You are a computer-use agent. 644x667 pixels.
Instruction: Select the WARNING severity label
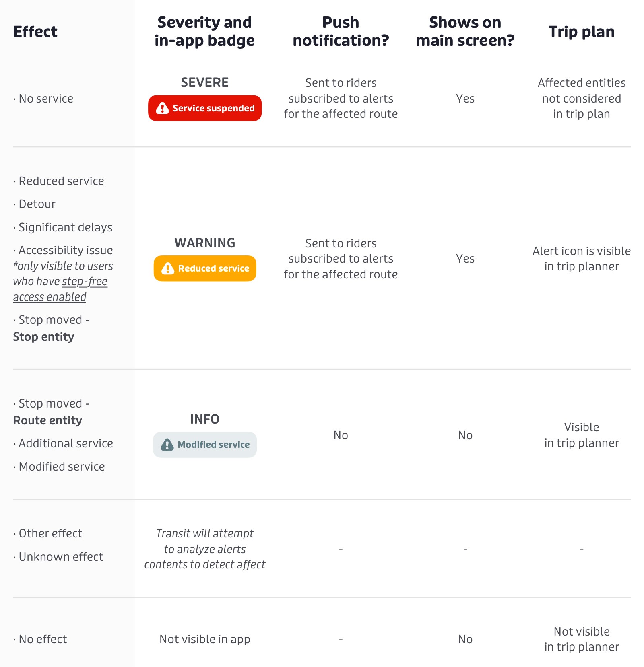click(205, 243)
